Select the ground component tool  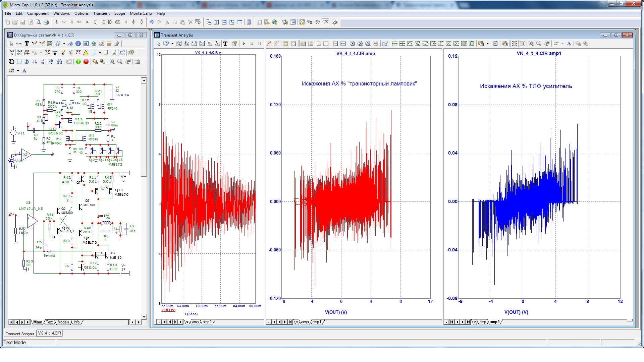pyautogui.click(x=56, y=22)
